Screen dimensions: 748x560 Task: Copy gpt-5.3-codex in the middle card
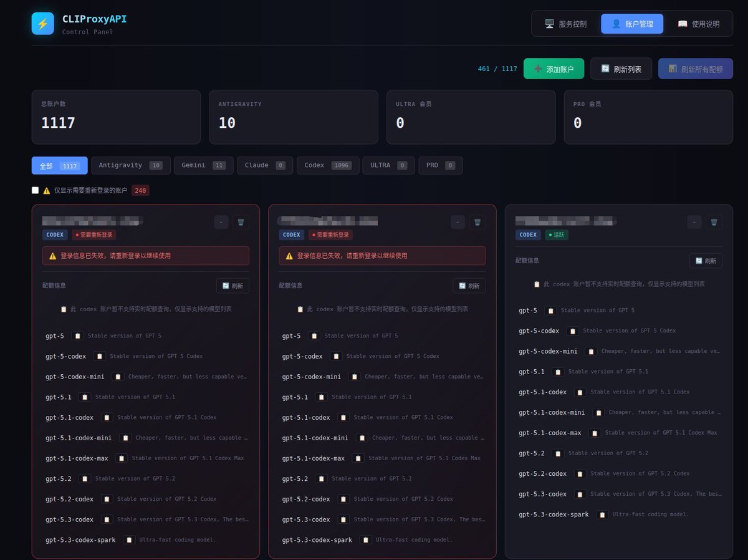click(343, 519)
